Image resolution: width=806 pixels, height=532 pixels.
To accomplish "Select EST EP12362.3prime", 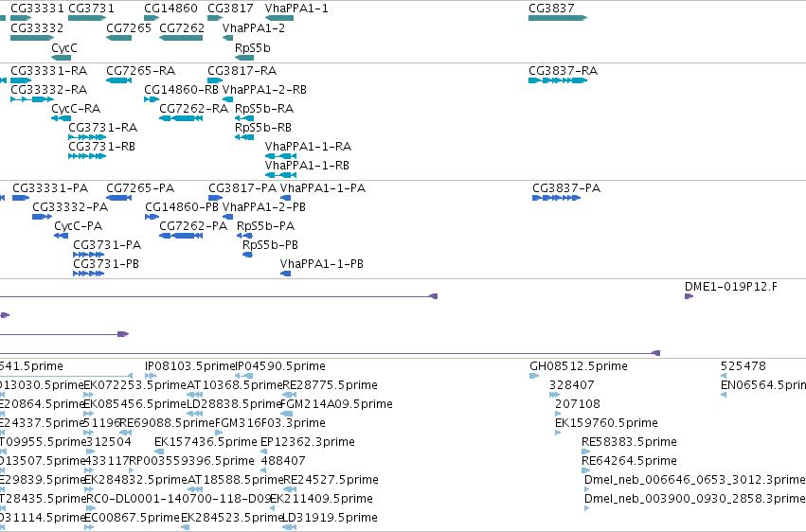I will click(x=263, y=452).
